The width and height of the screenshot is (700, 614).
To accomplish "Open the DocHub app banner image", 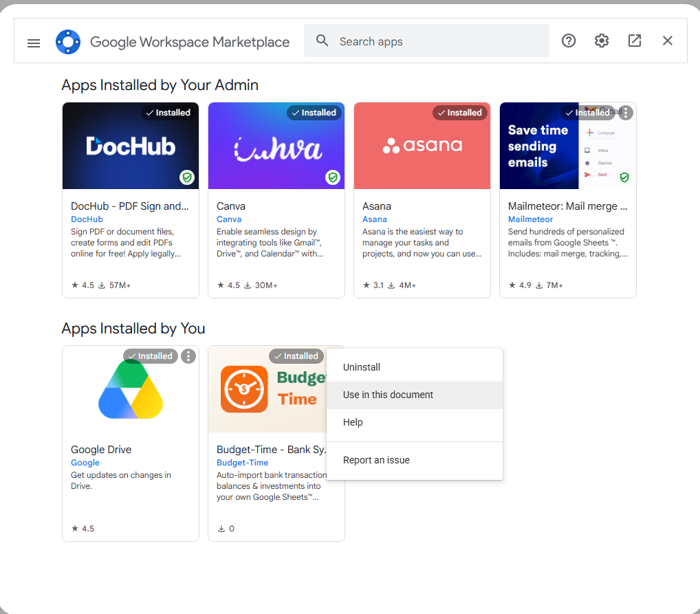I will tap(131, 146).
